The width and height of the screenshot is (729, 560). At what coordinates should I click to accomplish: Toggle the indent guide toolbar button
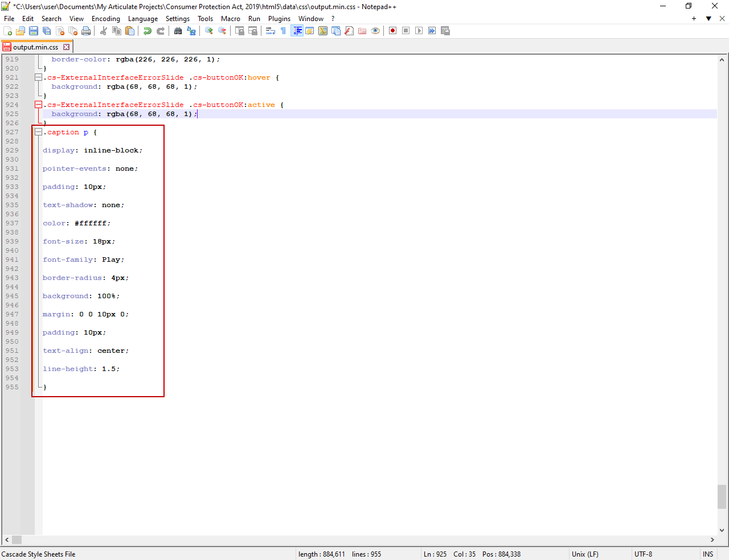pos(297,31)
